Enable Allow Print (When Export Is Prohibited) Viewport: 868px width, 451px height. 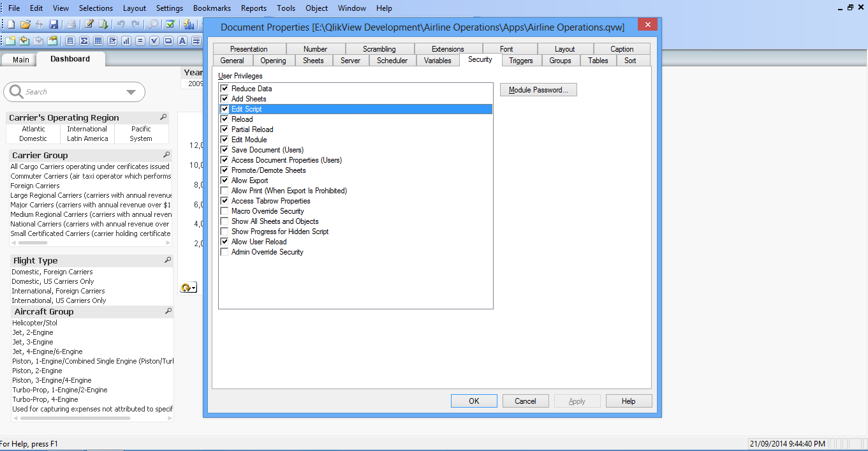[224, 191]
